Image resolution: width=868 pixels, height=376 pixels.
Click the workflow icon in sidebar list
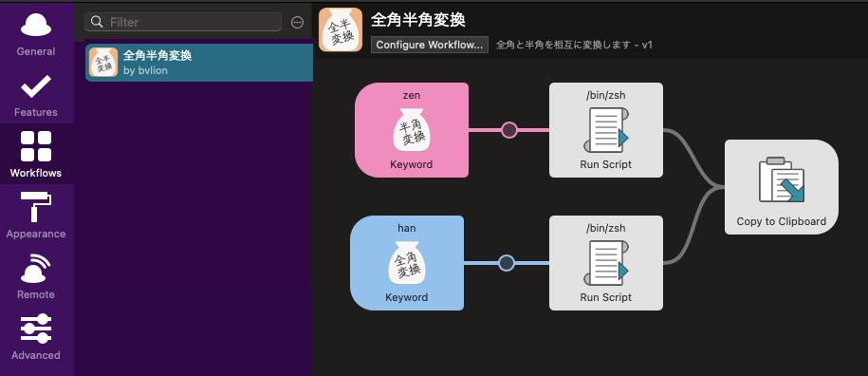103,62
